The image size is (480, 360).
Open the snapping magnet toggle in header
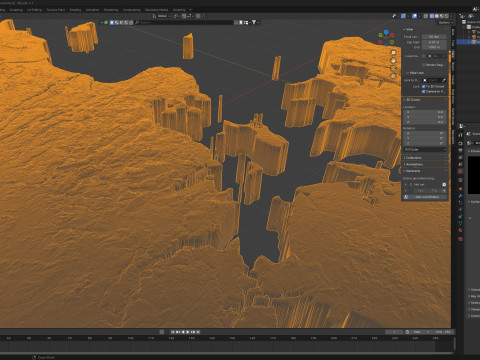click(x=184, y=16)
